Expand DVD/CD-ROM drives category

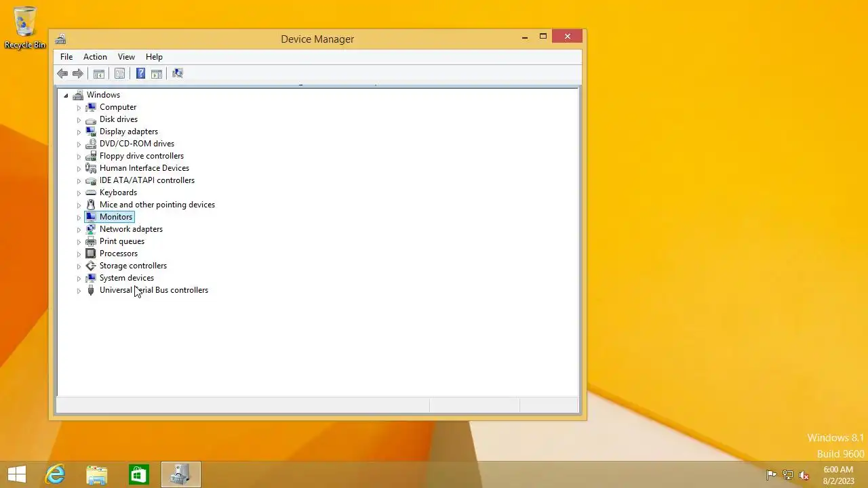click(x=79, y=144)
